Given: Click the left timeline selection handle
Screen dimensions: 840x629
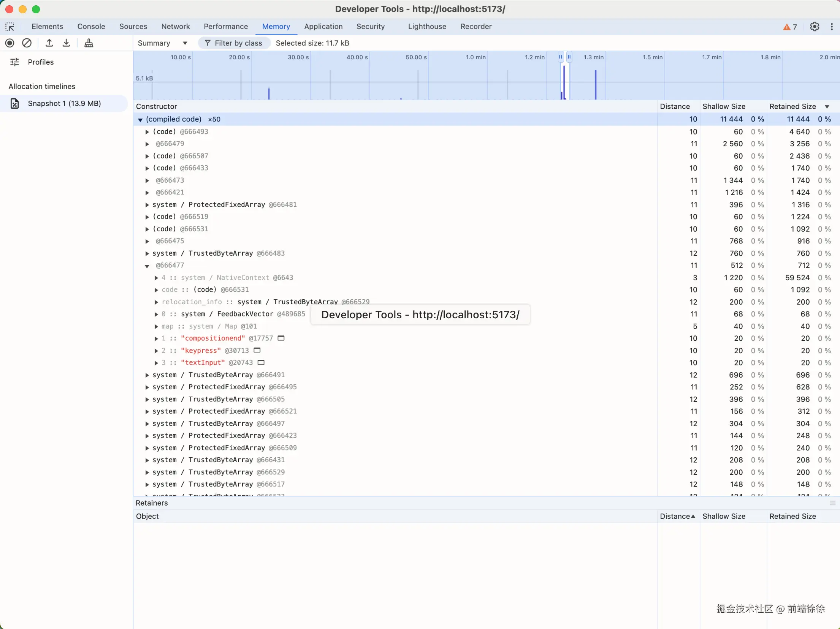Looking at the screenshot, I should (x=561, y=57).
